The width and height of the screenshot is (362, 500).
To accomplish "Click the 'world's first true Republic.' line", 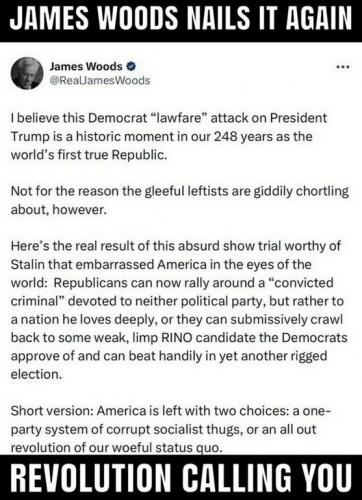I will coord(89,155).
